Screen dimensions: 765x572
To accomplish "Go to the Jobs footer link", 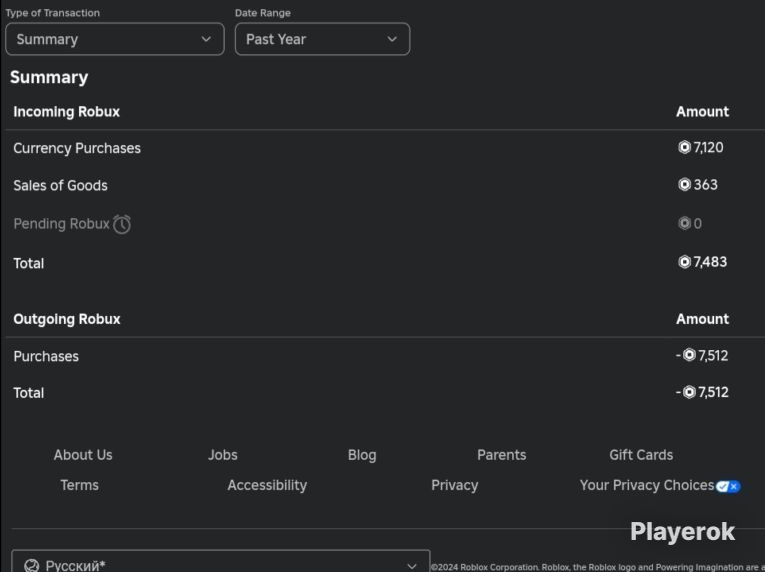I will pos(222,455).
